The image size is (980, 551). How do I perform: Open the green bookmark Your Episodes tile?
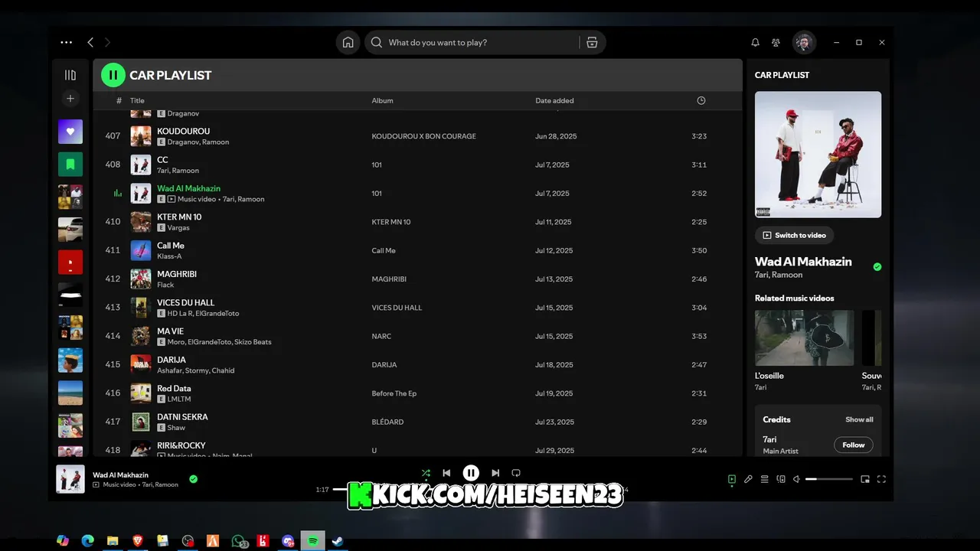coord(70,164)
